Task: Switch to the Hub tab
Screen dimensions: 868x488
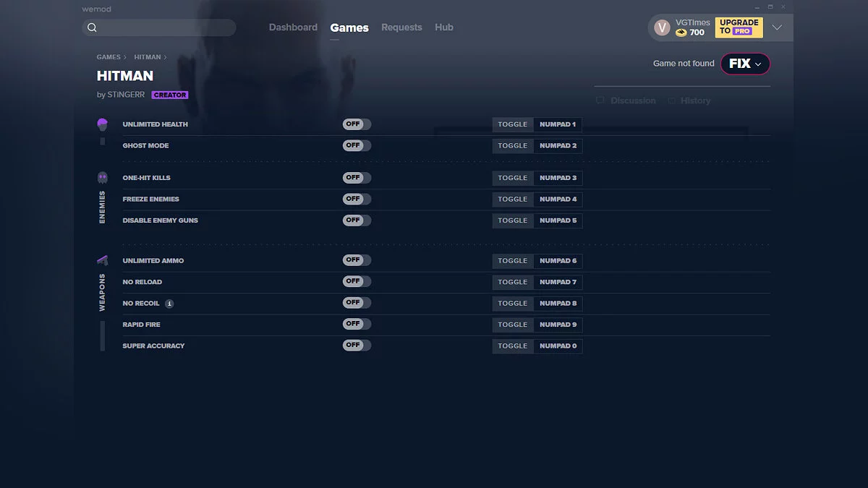Action: pyautogui.click(x=444, y=27)
